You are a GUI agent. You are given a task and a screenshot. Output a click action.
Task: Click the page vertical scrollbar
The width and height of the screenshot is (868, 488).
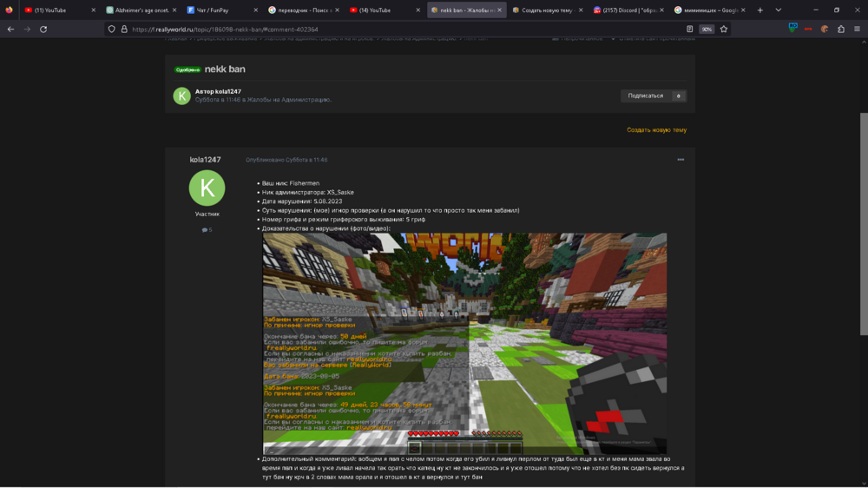click(x=864, y=224)
